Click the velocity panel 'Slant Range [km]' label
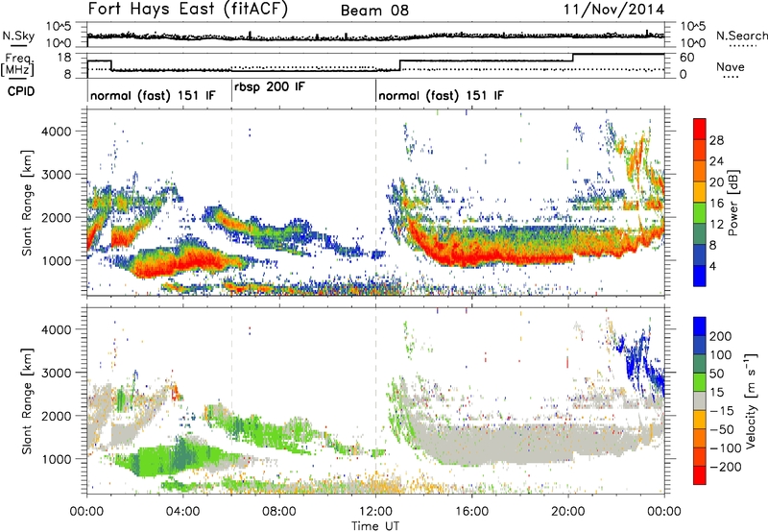Screen dimensions: 768x532 click(27, 400)
